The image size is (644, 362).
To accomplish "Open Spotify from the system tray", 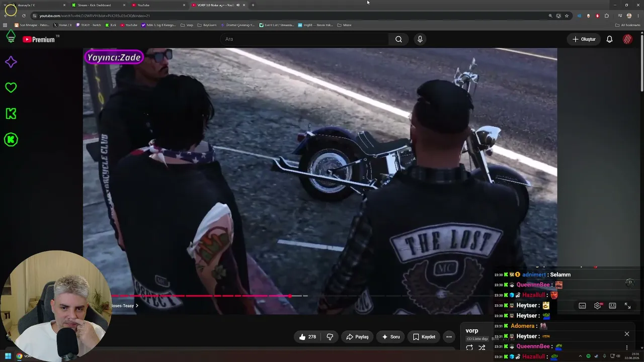I will pos(588,356).
